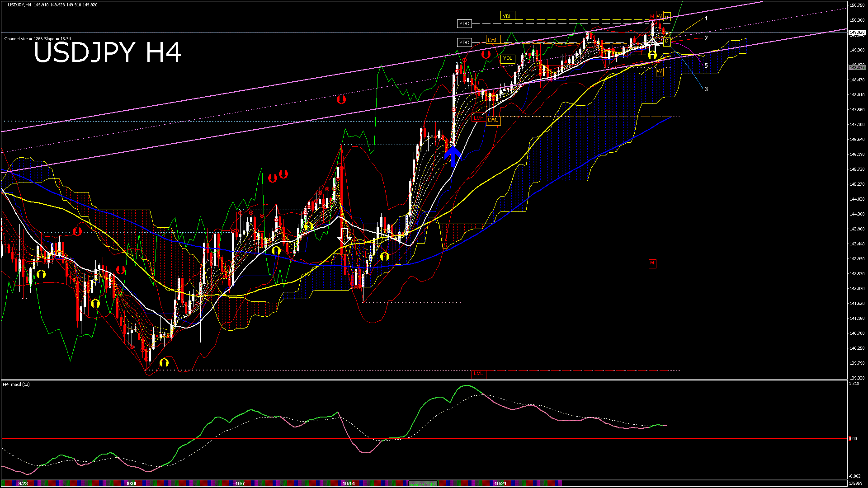Click the red LMH level label

point(478,118)
